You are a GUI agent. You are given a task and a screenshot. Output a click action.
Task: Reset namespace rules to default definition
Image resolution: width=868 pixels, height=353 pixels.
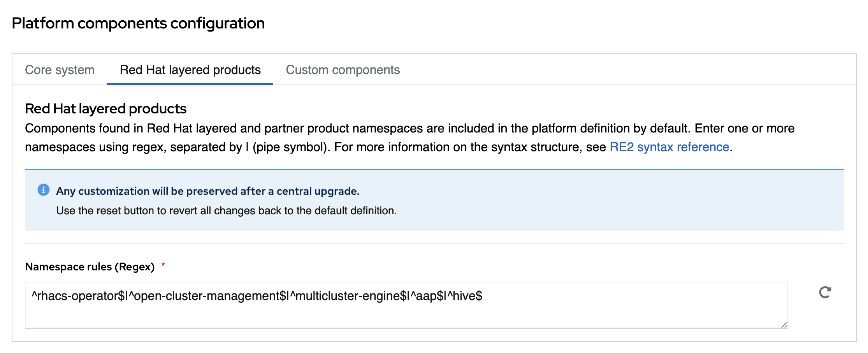825,292
